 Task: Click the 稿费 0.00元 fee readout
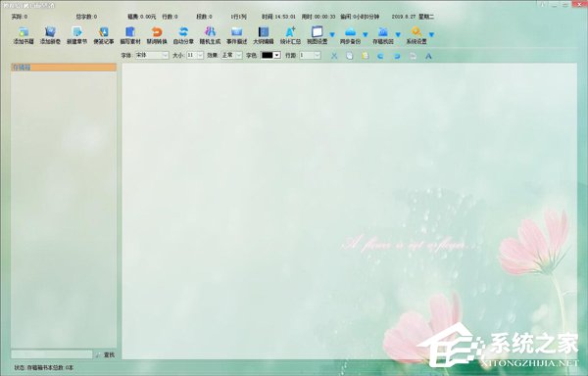pos(141,17)
